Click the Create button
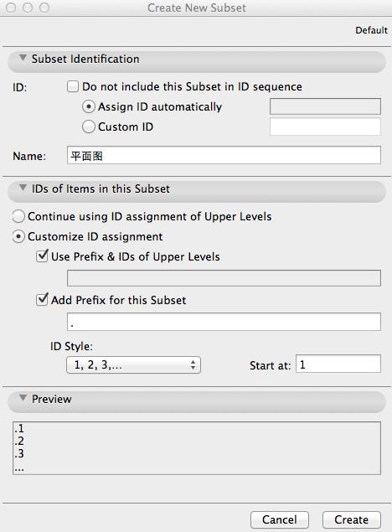The width and height of the screenshot is (392, 532). (352, 519)
